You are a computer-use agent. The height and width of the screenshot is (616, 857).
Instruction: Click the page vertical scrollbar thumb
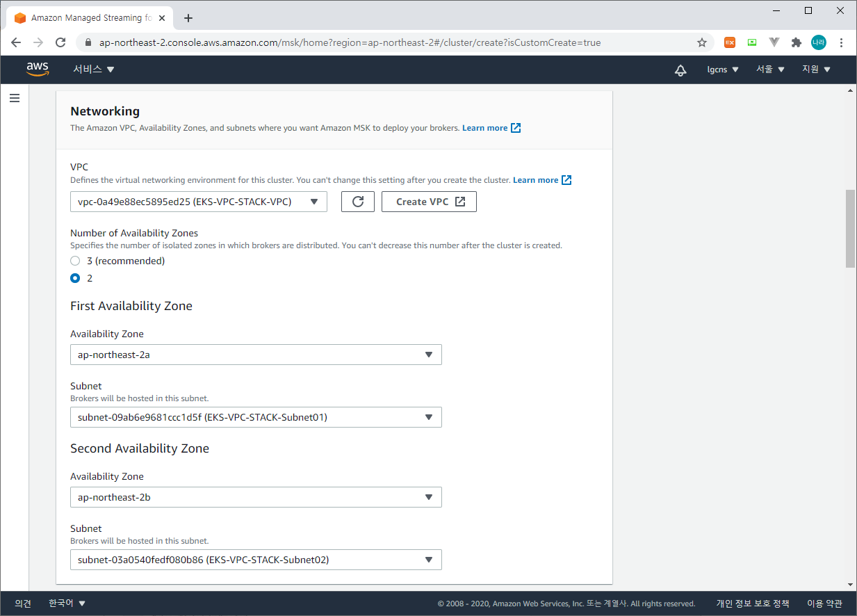[850, 228]
